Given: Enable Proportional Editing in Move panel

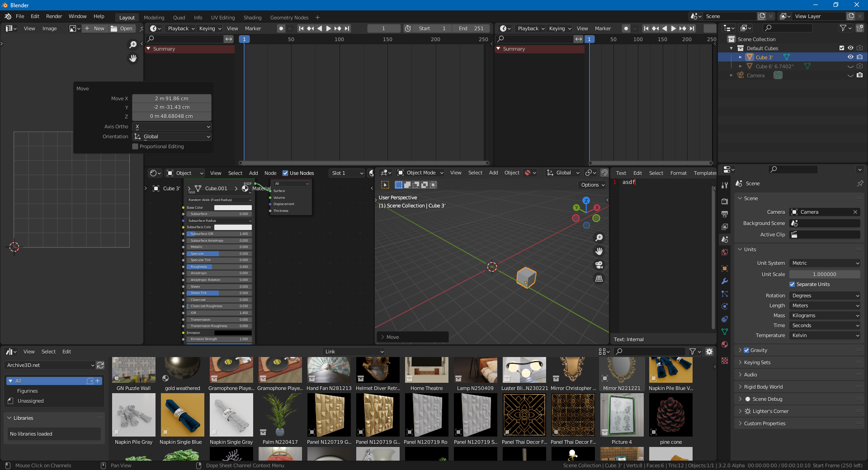Looking at the screenshot, I should 135,146.
